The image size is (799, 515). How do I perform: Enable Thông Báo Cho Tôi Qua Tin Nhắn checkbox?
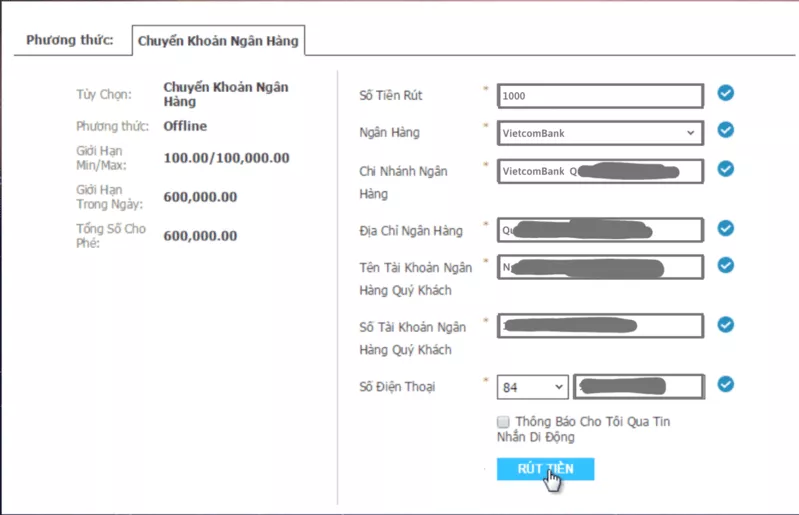click(503, 422)
